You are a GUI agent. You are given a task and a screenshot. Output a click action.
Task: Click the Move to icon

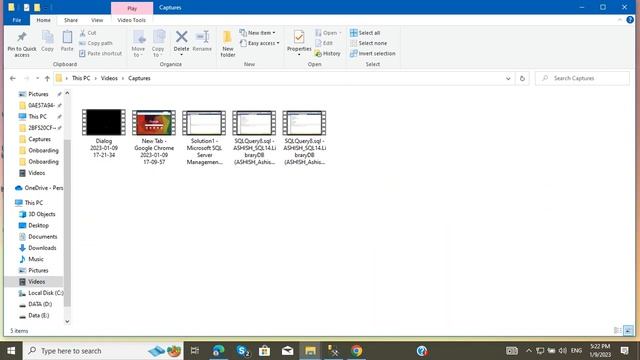click(138, 38)
